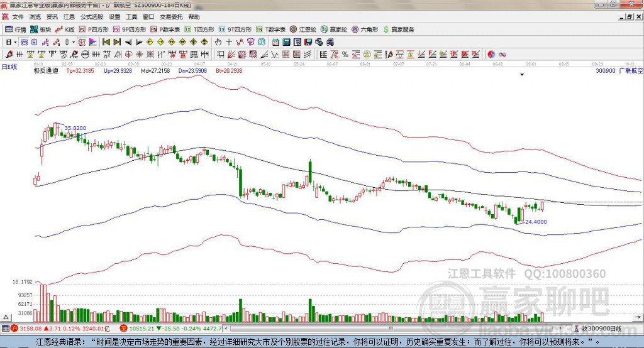This screenshot has width=644, height=348.
Task: Open the T四方形 tool
Action: tap(199, 30)
